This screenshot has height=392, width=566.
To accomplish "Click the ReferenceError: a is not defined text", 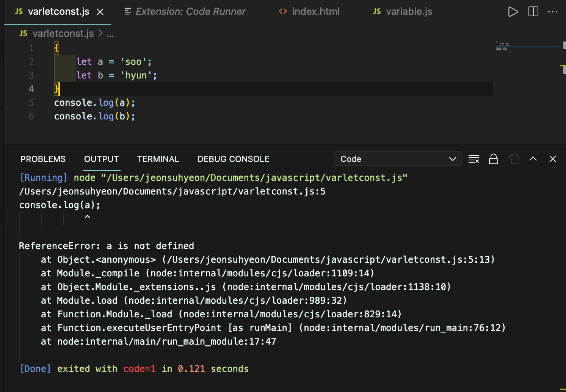I will coord(107,246).
